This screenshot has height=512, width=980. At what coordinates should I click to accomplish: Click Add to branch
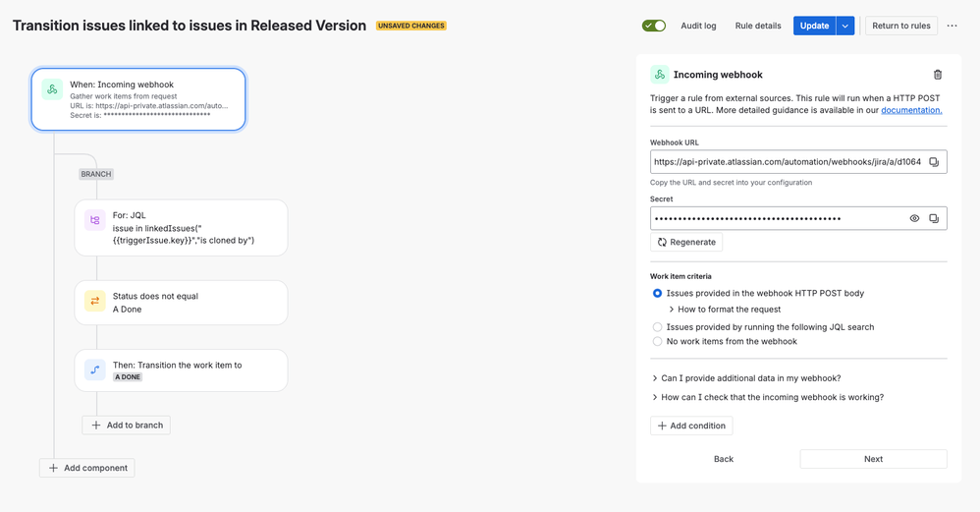click(x=127, y=426)
